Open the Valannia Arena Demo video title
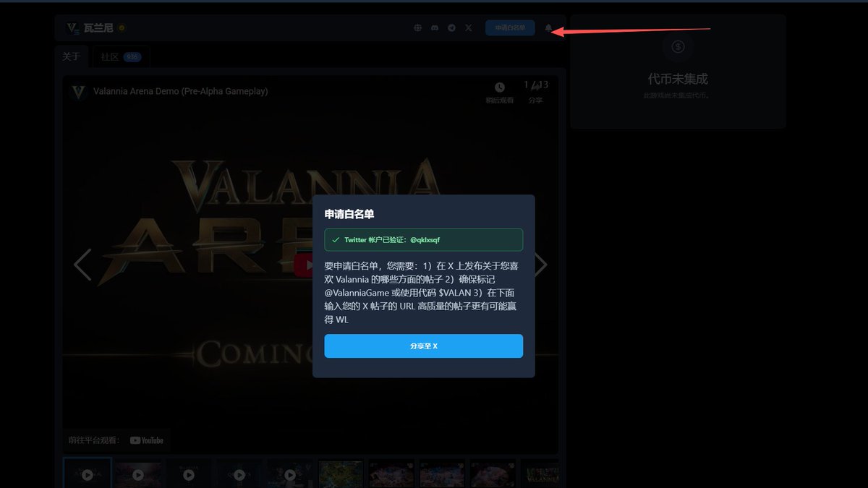The image size is (868, 488). click(181, 92)
